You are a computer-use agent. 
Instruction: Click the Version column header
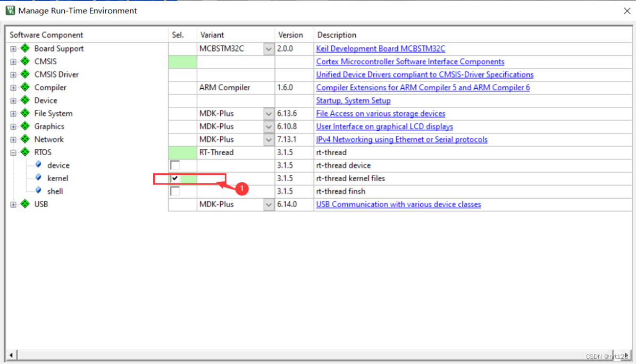pos(294,35)
